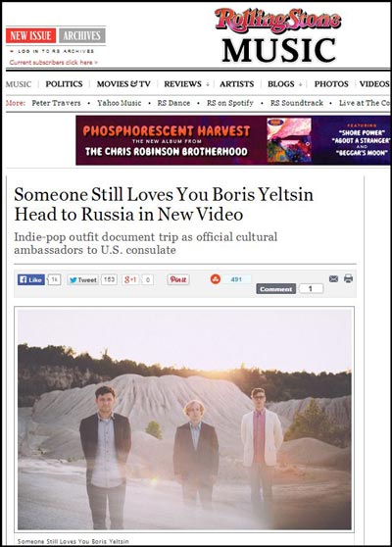Pin the article with Pin it

click(x=178, y=279)
